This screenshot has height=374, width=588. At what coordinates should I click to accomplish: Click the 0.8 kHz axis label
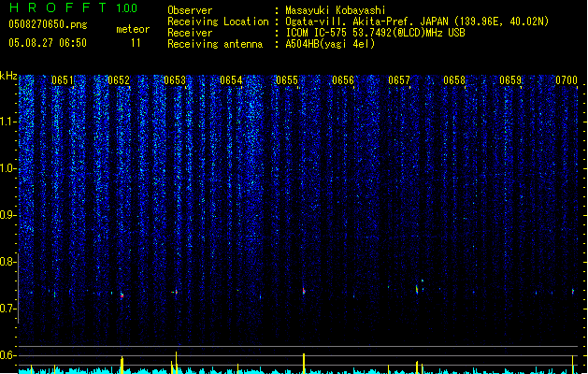(x=8, y=262)
